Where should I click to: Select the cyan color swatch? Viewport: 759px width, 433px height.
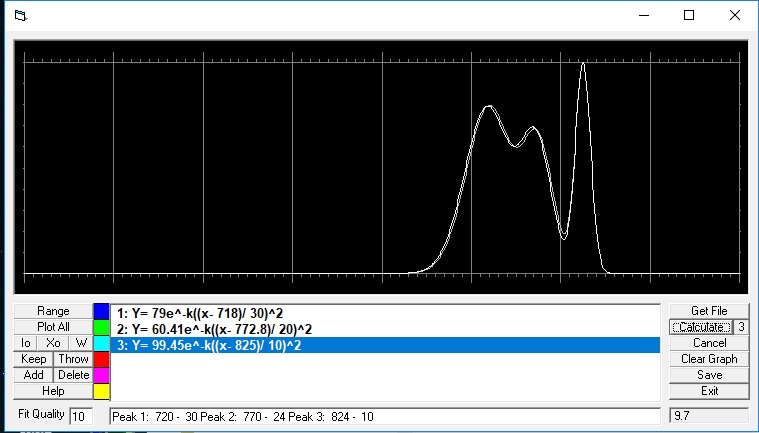(101, 343)
